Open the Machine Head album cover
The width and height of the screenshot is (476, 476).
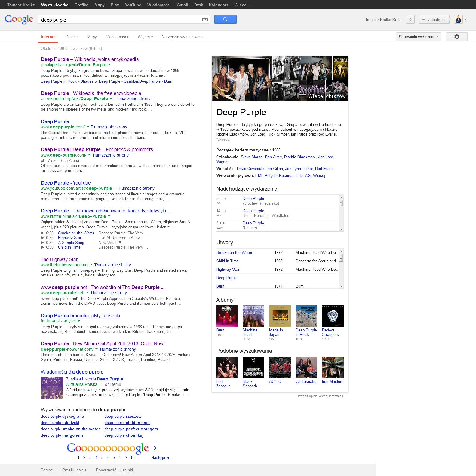pos(253,316)
